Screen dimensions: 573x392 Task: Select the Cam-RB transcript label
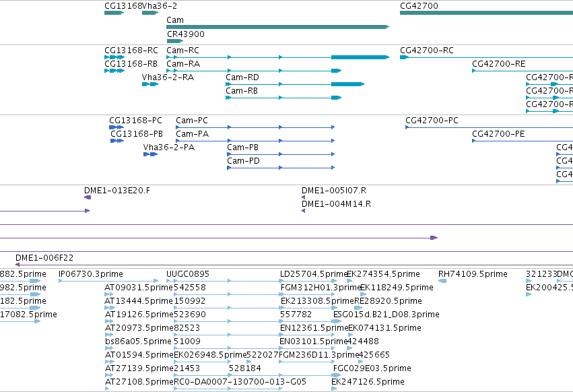click(242, 91)
